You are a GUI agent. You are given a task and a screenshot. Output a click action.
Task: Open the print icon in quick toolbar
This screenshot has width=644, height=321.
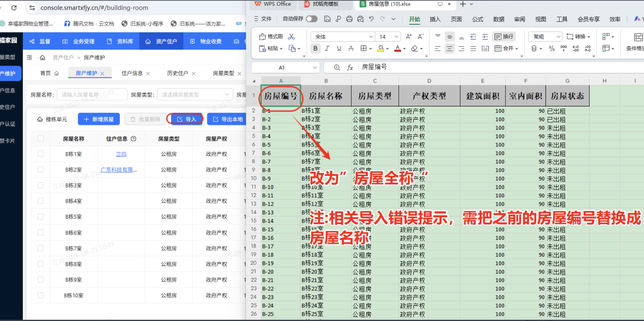click(349, 19)
